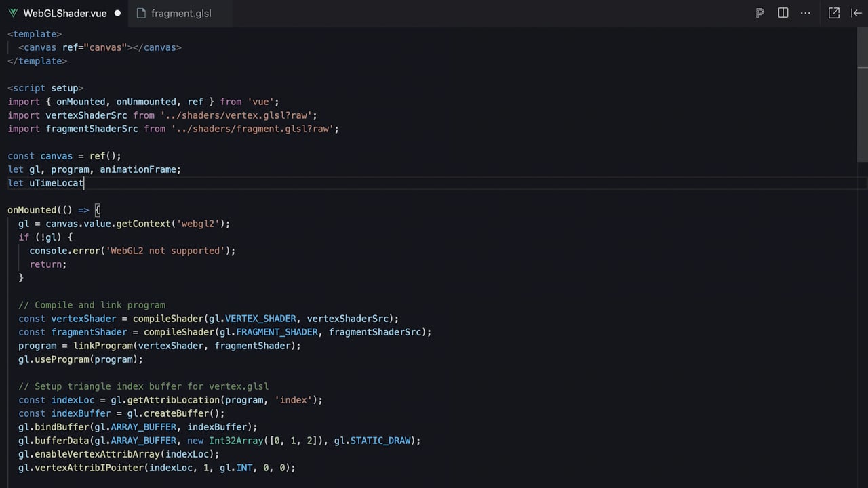Switch to the WebGLShader.vue tab
Viewport: 868px width, 488px height.
[64, 13]
